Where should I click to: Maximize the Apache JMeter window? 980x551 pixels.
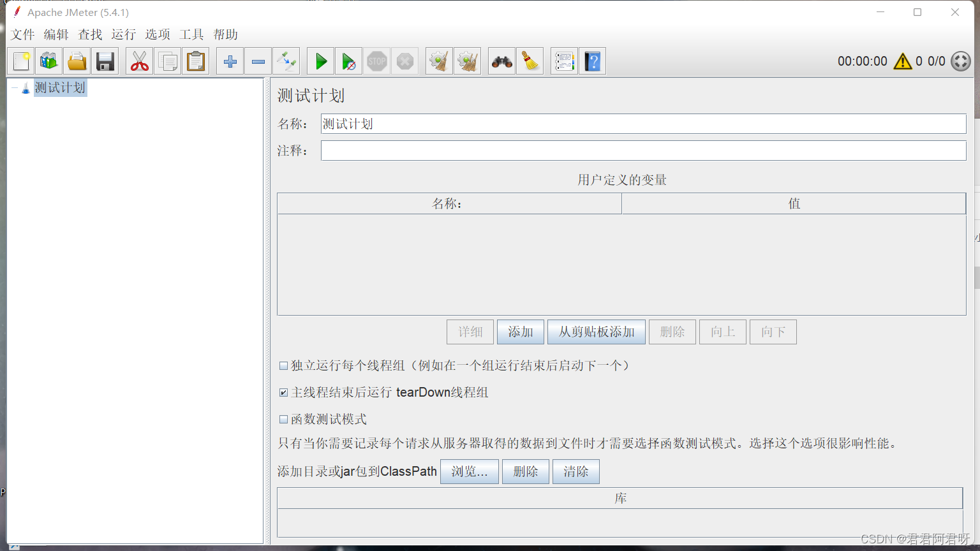click(x=917, y=12)
